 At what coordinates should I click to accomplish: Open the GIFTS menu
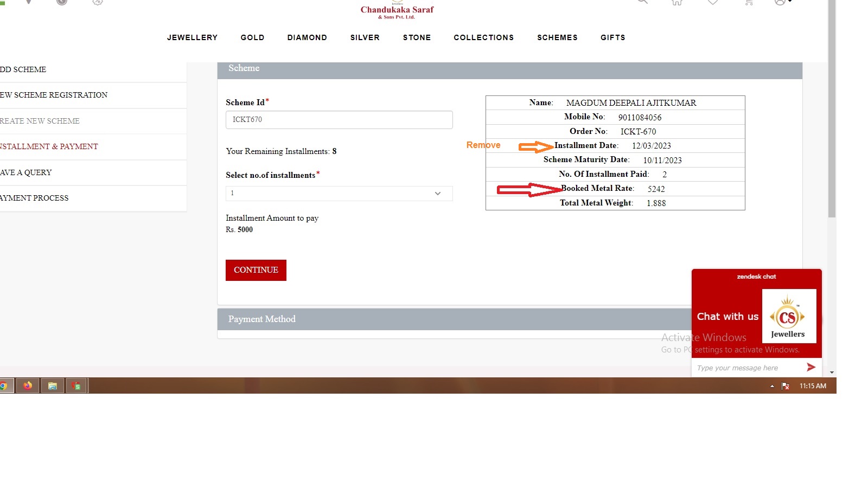pyautogui.click(x=612, y=37)
